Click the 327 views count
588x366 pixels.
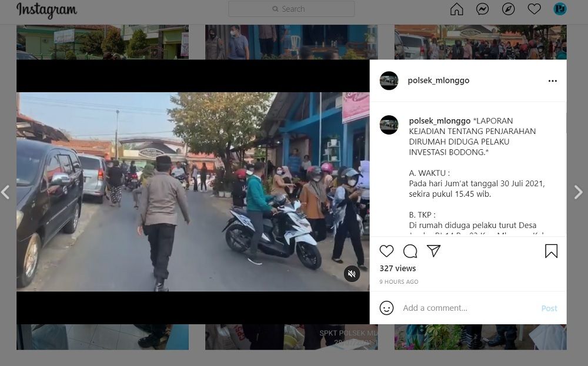(397, 268)
